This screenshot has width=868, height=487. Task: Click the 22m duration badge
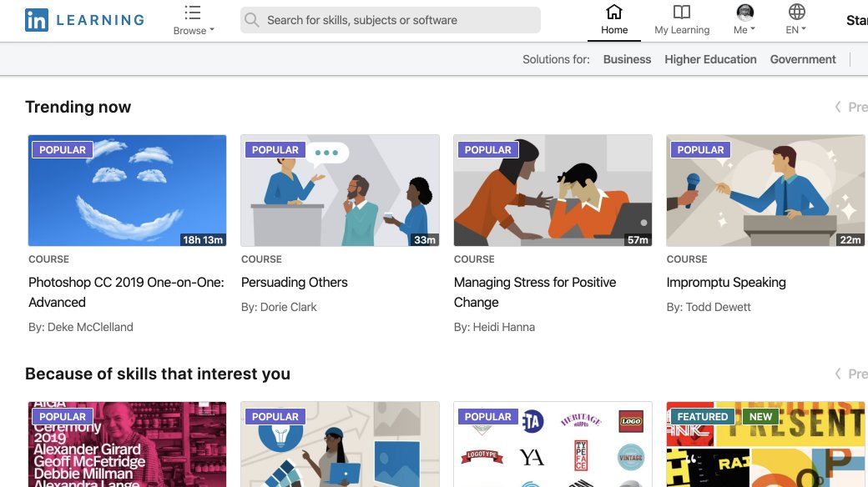point(850,239)
